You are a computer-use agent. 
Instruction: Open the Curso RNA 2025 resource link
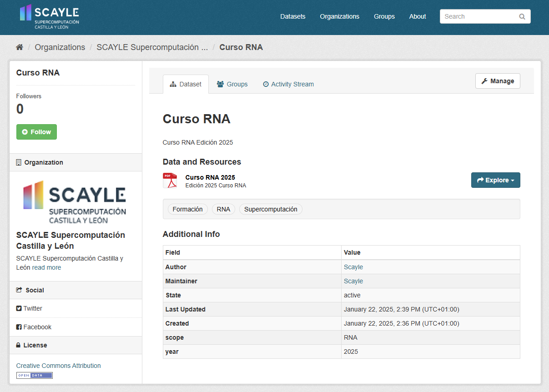210,177
